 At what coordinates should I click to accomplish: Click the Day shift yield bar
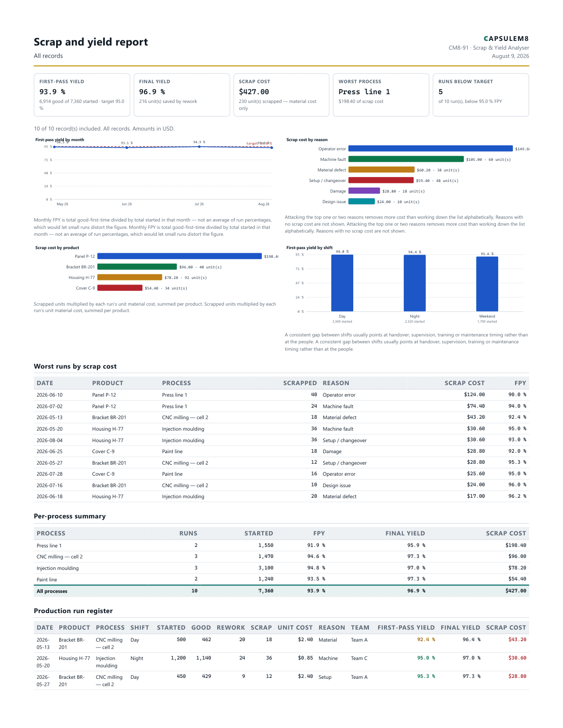coord(342,283)
